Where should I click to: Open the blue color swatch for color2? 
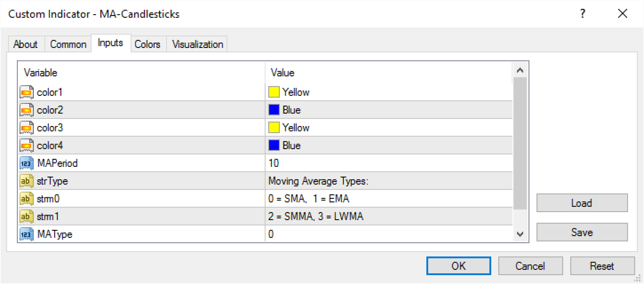274,110
